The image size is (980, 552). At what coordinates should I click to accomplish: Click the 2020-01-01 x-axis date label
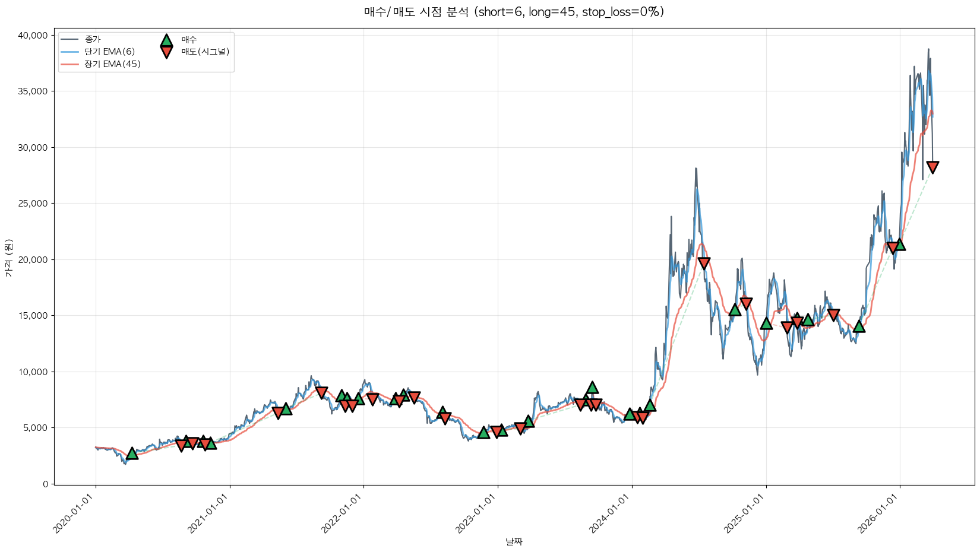73,514
